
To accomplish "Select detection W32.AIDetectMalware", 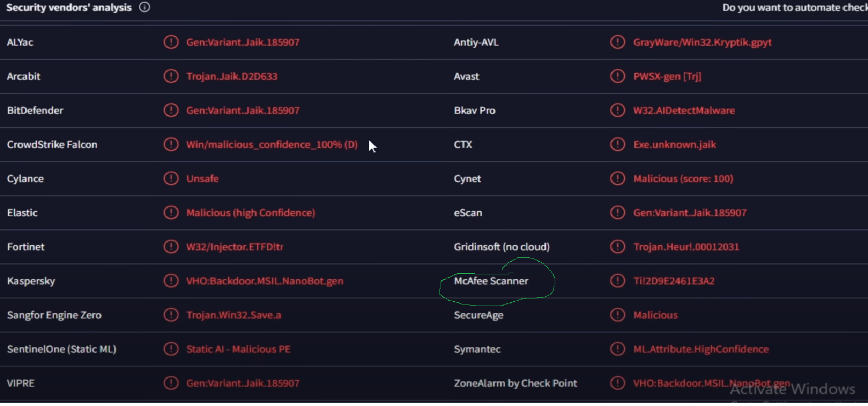I will click(x=684, y=110).
